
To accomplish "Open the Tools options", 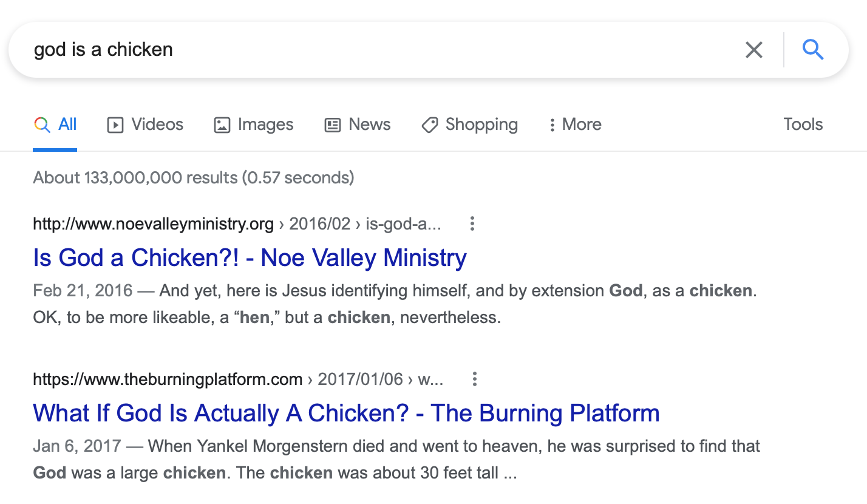I will click(x=803, y=124).
